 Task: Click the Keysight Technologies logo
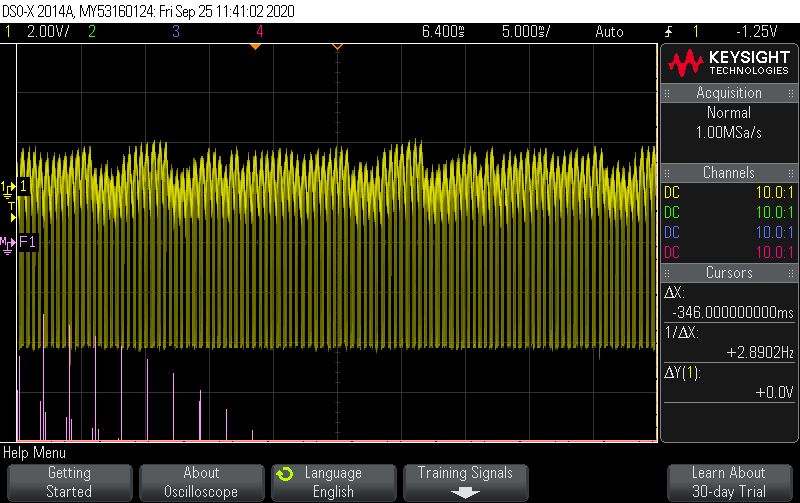(730, 63)
